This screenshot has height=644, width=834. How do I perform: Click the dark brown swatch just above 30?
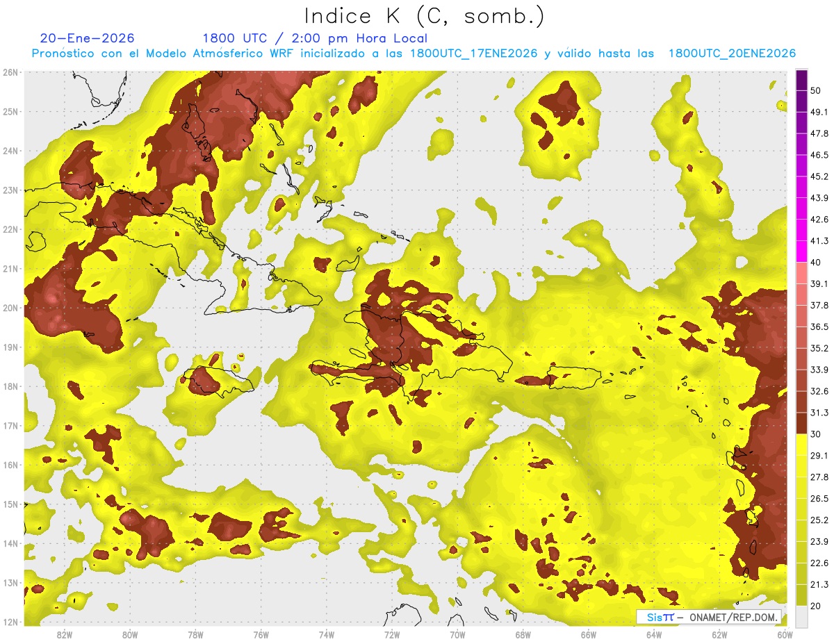(801, 423)
